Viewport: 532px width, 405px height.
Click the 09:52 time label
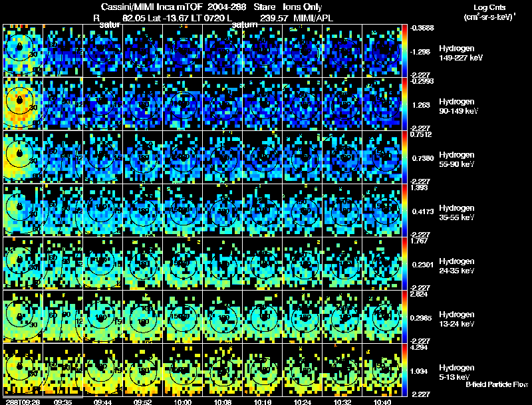coord(143,402)
